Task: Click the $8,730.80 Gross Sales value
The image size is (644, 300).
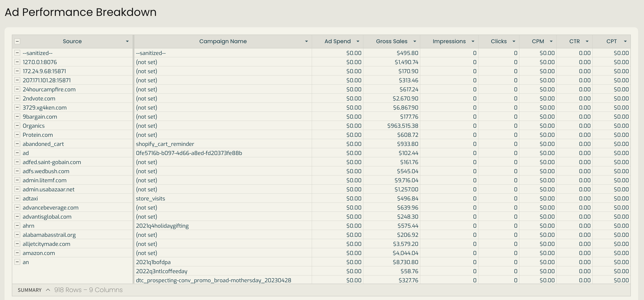Action: (405, 262)
